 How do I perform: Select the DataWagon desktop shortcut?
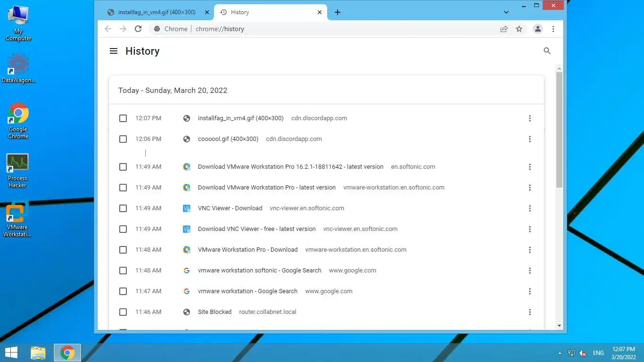coord(18,68)
